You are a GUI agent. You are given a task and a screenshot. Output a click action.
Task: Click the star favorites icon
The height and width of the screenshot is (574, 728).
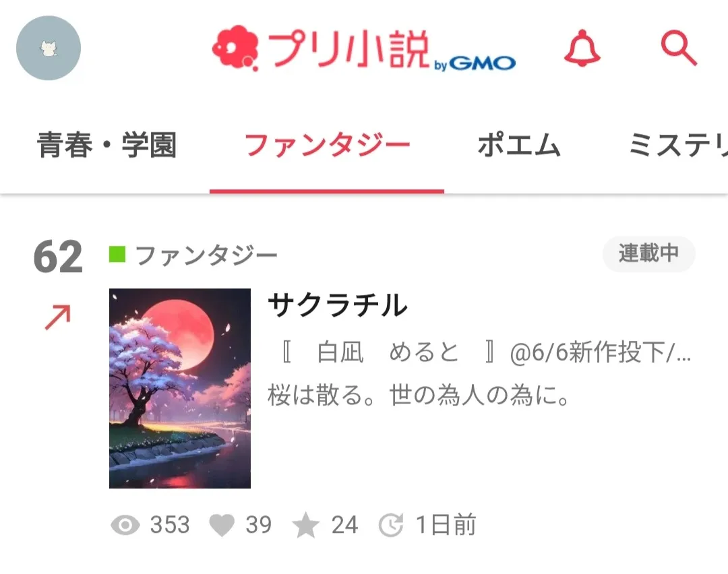coord(305,525)
